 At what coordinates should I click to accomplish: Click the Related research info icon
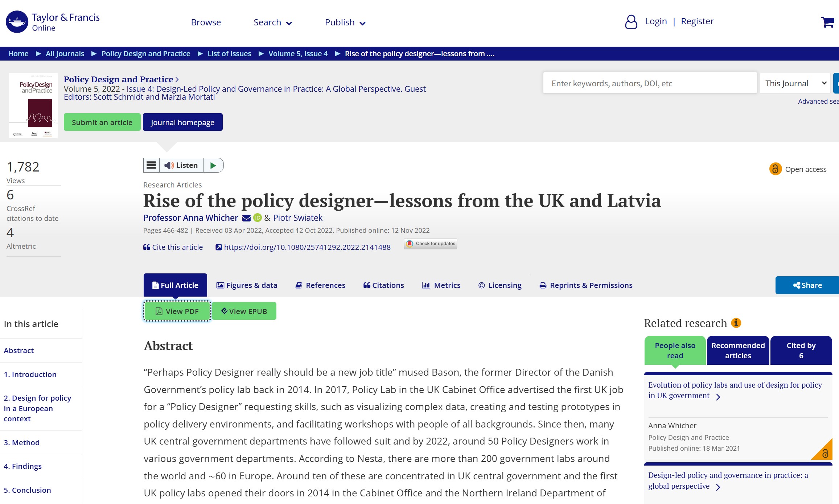(x=736, y=323)
